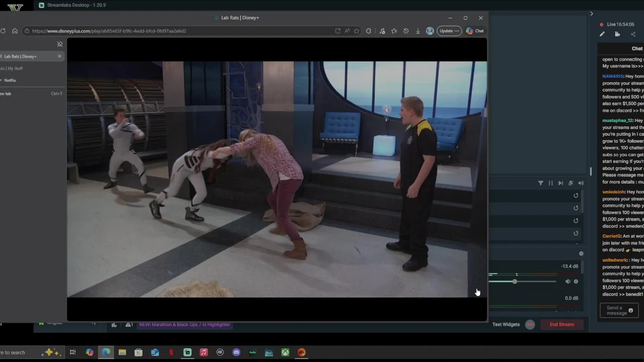Replay the third recent event alert
Viewport: 644px width, 362px height.
coord(576,221)
